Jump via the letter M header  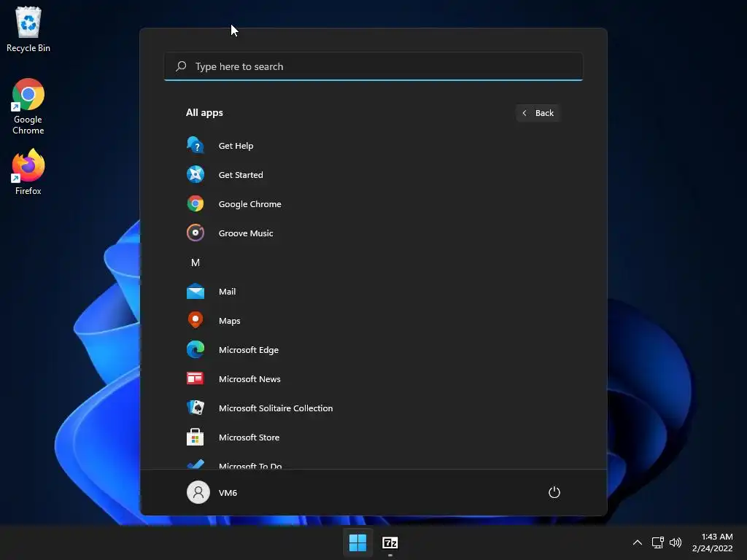tap(196, 262)
